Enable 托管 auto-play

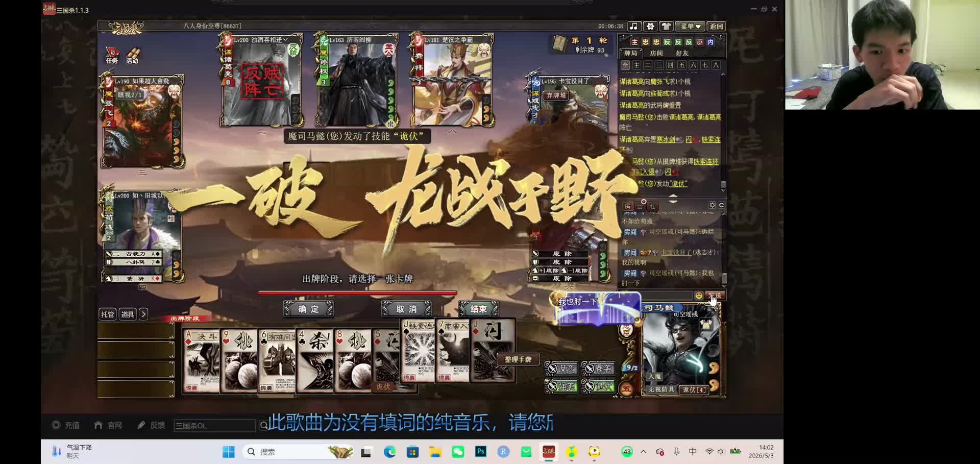point(108,314)
